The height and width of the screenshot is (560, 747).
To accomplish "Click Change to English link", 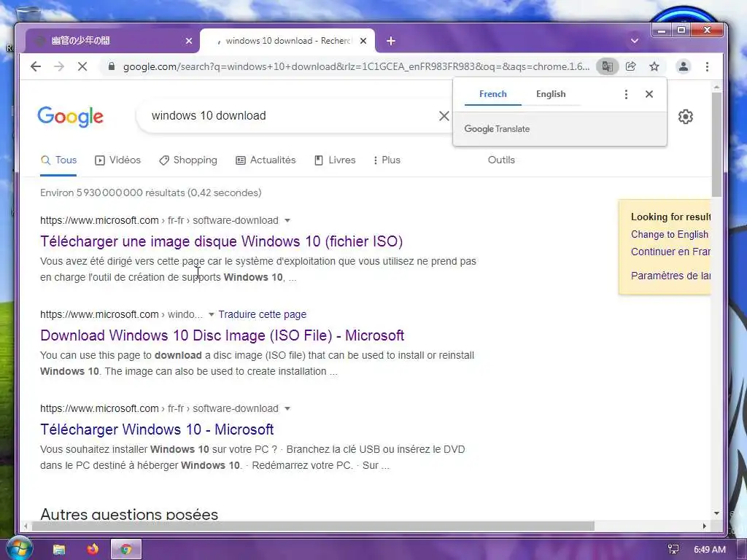I will point(670,234).
